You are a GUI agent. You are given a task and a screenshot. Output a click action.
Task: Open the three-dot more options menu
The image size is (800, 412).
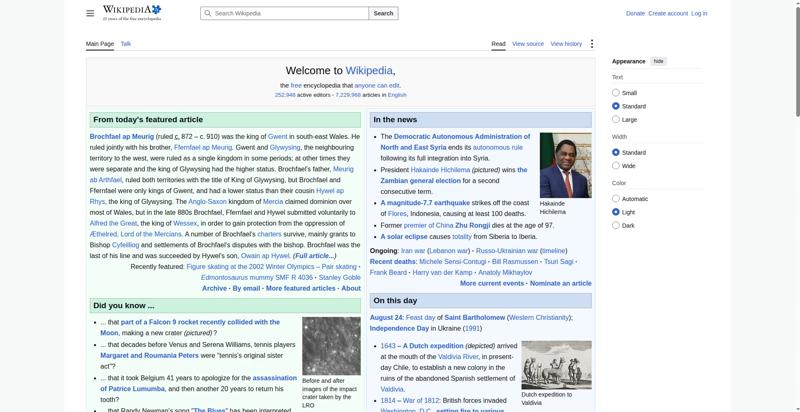(x=592, y=44)
